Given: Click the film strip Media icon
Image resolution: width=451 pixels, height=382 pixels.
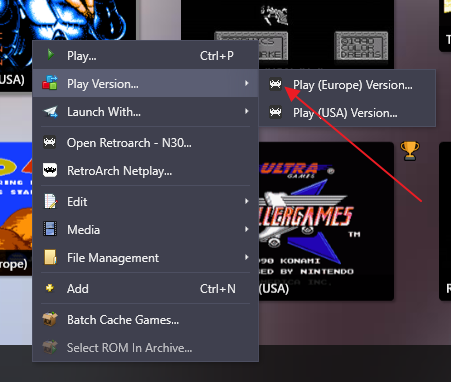Looking at the screenshot, I should pyautogui.click(x=50, y=229).
